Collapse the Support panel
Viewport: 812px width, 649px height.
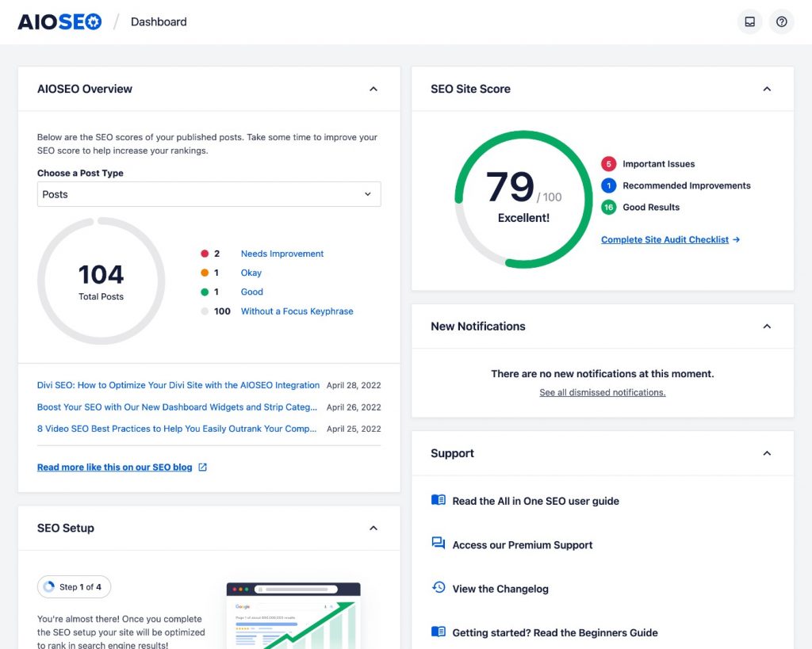[767, 453]
